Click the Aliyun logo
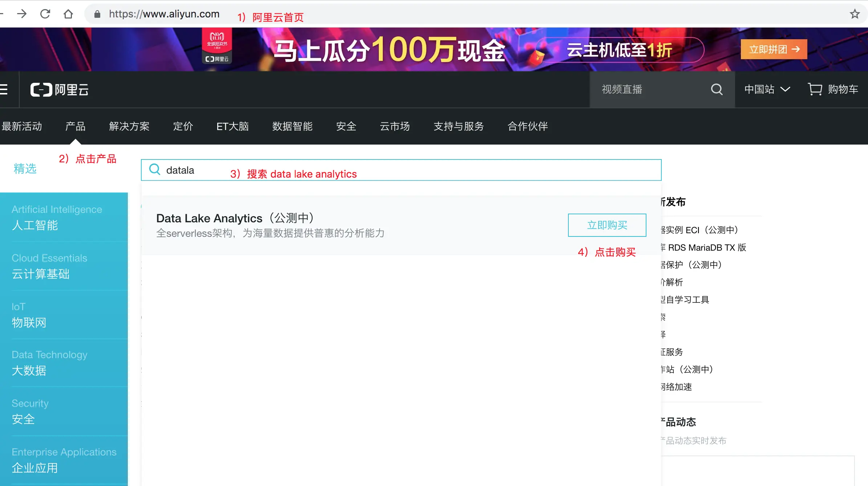Screen dimensions: 868x486 pos(60,90)
